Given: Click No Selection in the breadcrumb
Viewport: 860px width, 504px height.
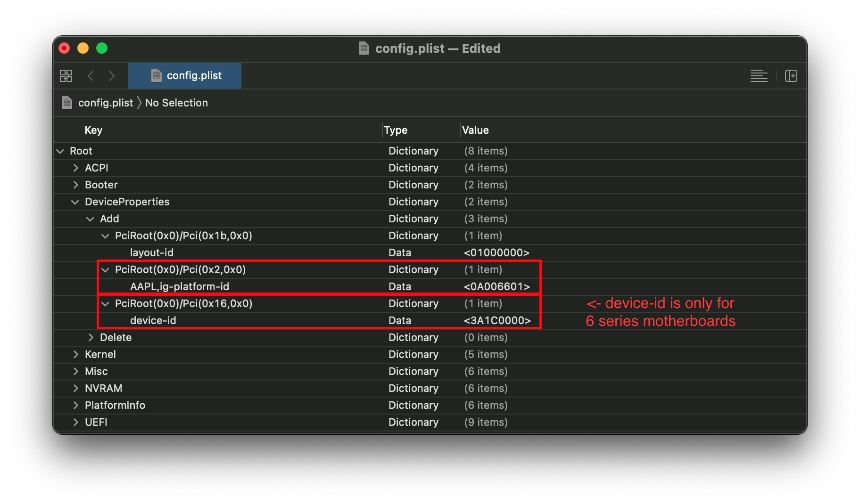Looking at the screenshot, I should (x=176, y=103).
